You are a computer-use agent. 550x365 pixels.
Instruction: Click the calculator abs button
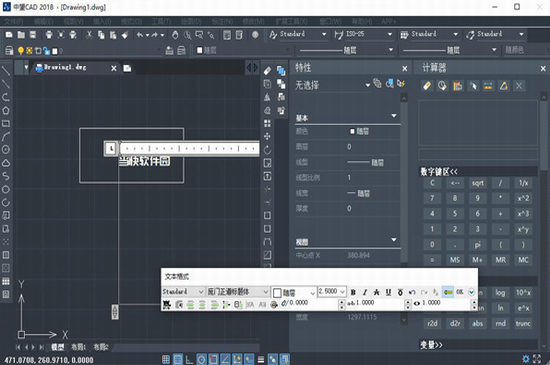point(477,323)
